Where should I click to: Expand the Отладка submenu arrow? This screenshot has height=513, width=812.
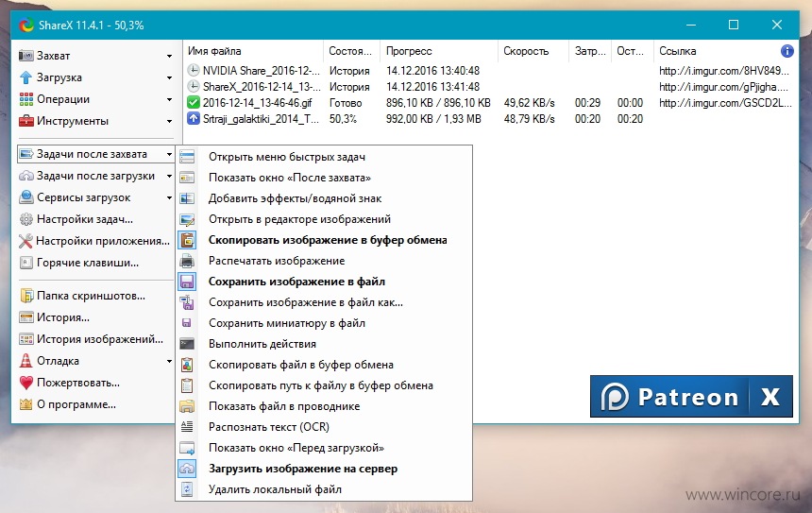coord(169,361)
